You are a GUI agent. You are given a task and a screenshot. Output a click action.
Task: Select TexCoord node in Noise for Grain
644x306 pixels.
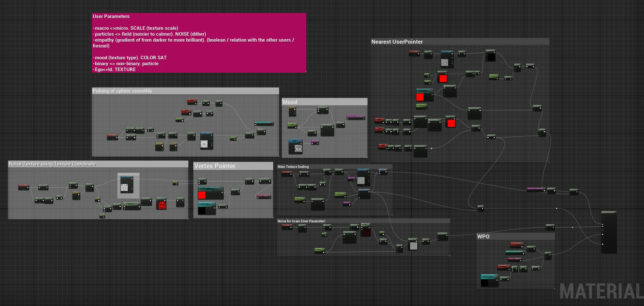coord(287,227)
